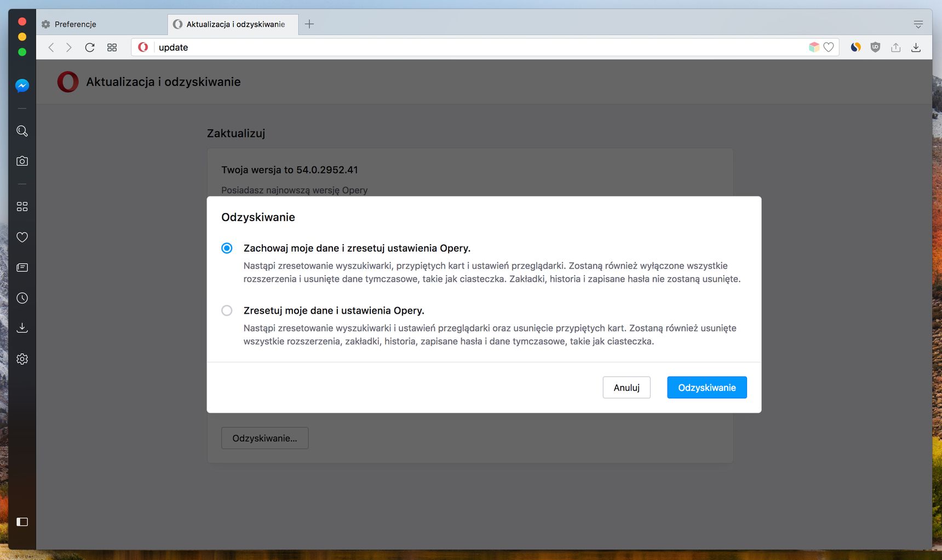Image resolution: width=942 pixels, height=560 pixels.
Task: Open bookmarks via the sidebar heart icon
Action: pyautogui.click(x=22, y=237)
